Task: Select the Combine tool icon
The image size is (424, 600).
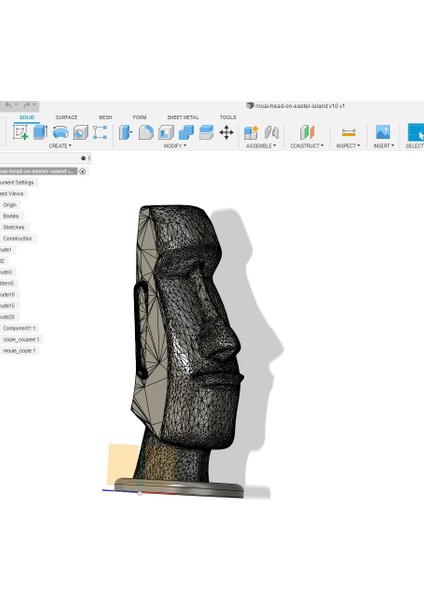Action: point(186,132)
